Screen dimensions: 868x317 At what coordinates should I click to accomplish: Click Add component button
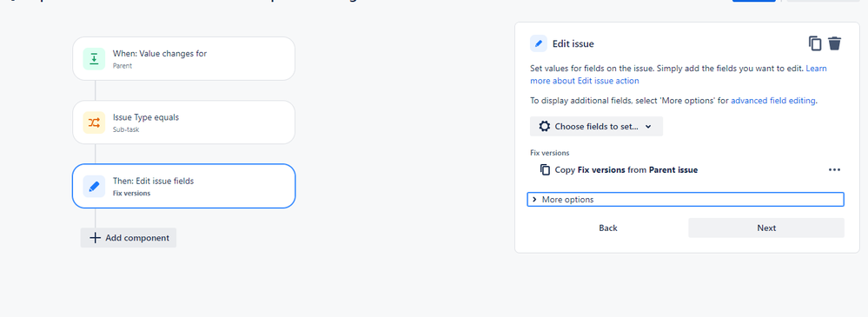pos(129,238)
